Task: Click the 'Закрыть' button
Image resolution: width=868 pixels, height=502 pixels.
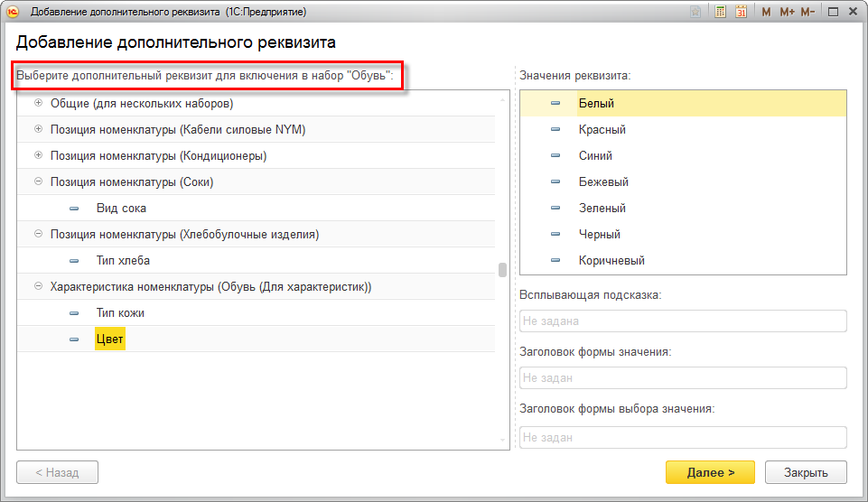Action: [x=806, y=472]
